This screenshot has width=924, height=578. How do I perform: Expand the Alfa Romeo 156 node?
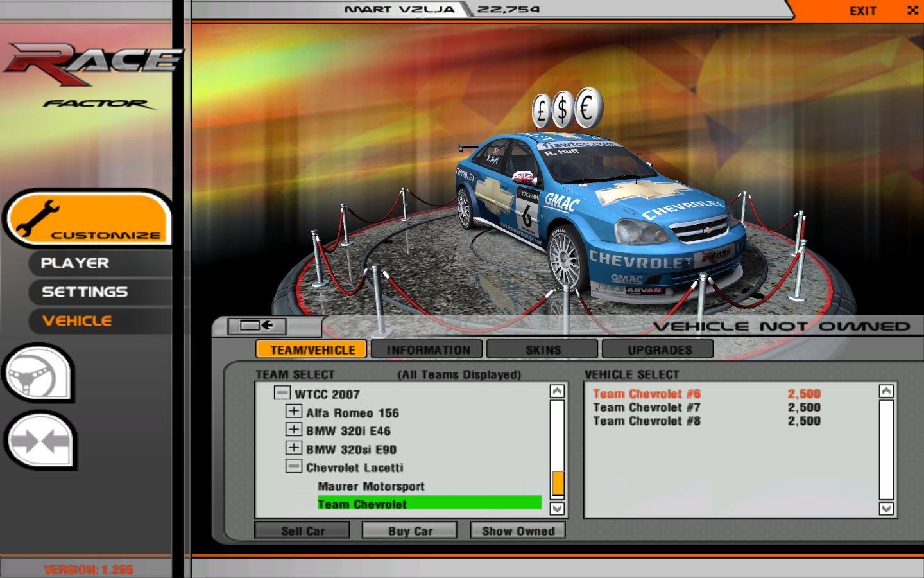click(x=294, y=411)
